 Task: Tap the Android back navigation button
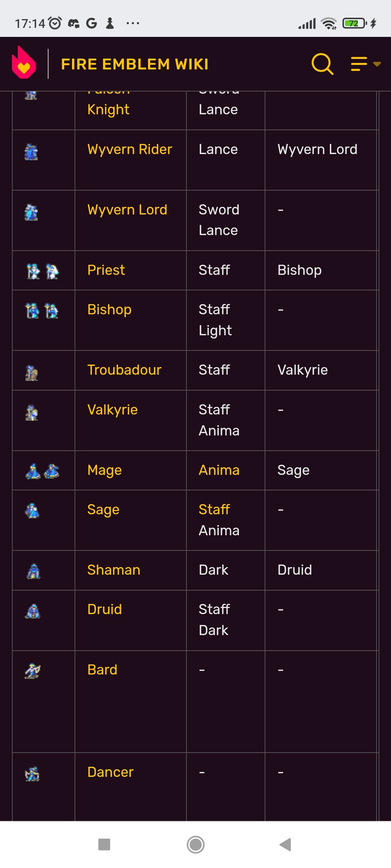click(x=286, y=845)
